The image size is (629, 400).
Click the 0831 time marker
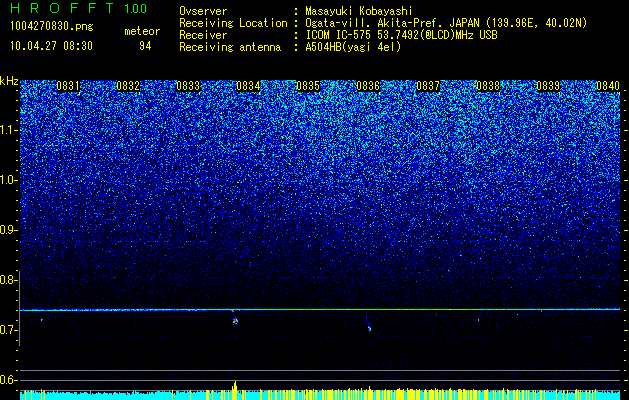(x=68, y=86)
